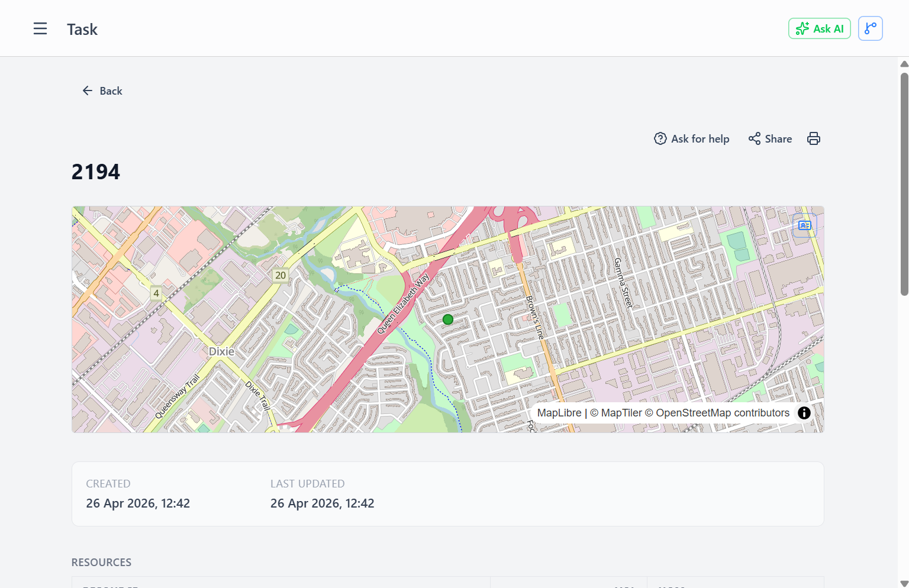The height and width of the screenshot is (588, 909).
Task: Print the task with the printer icon
Action: (814, 138)
